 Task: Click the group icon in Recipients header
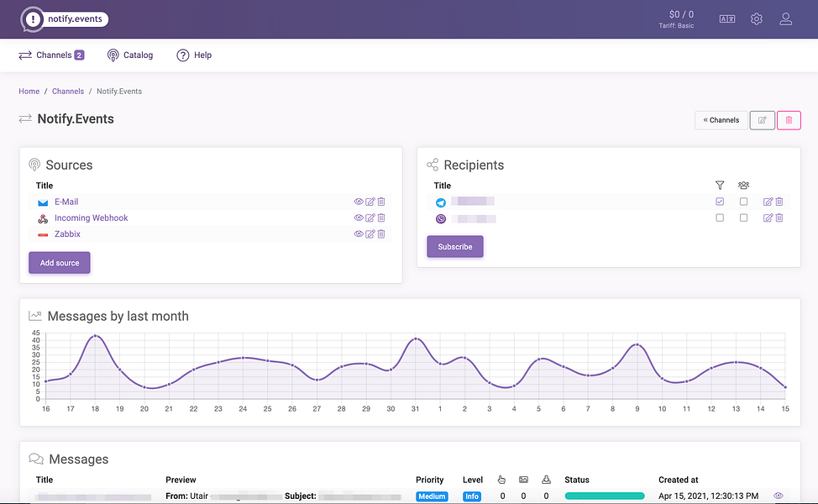743,185
